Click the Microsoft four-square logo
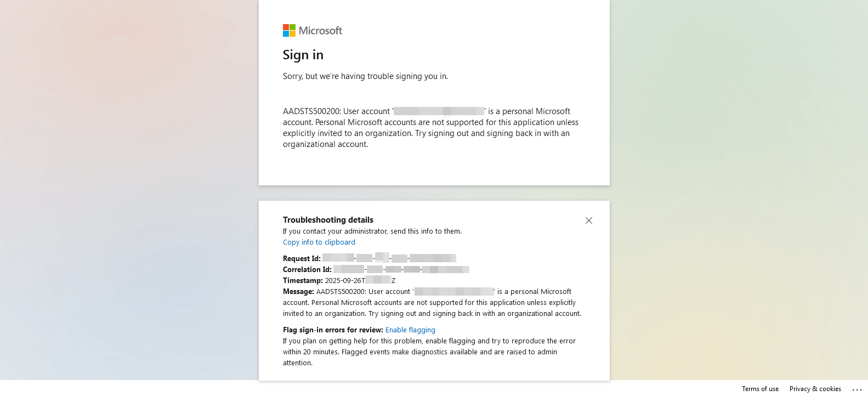868x396 pixels. coord(289,31)
